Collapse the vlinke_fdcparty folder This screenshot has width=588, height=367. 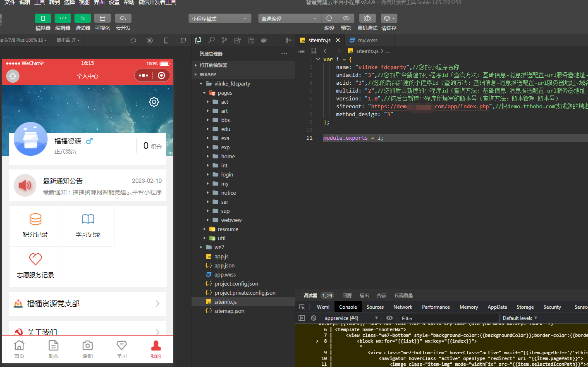pos(243,83)
